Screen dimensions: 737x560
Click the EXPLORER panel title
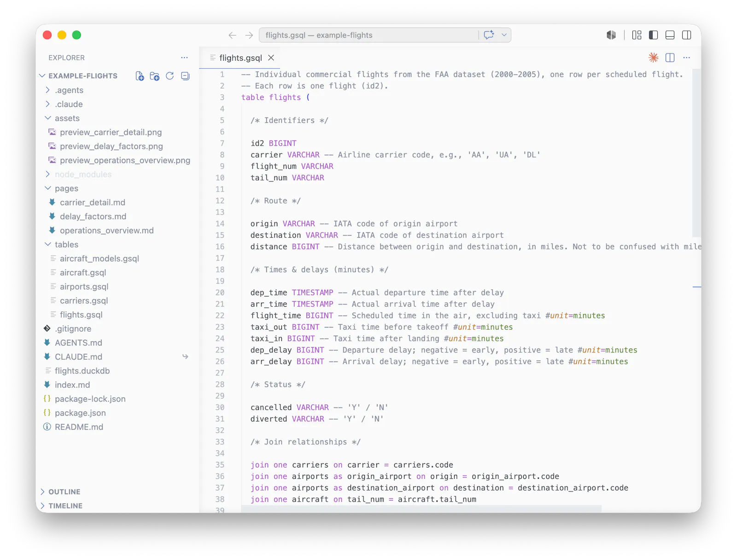[66, 58]
